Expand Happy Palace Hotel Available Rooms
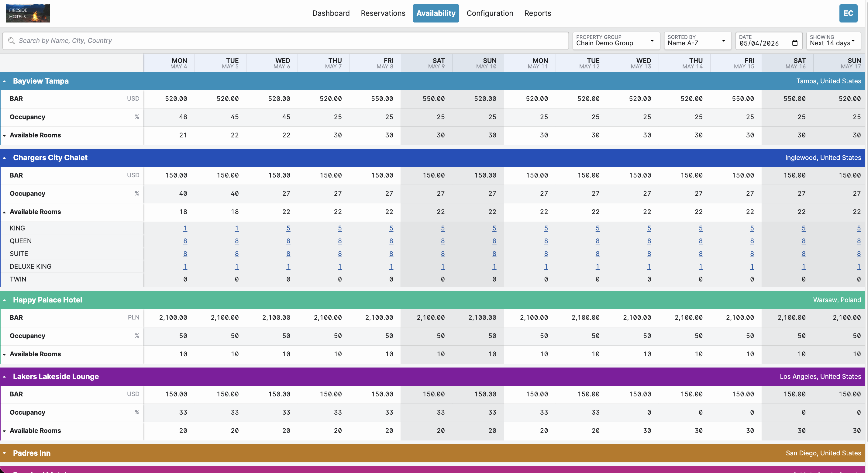The width and height of the screenshot is (868, 473). pos(4,354)
